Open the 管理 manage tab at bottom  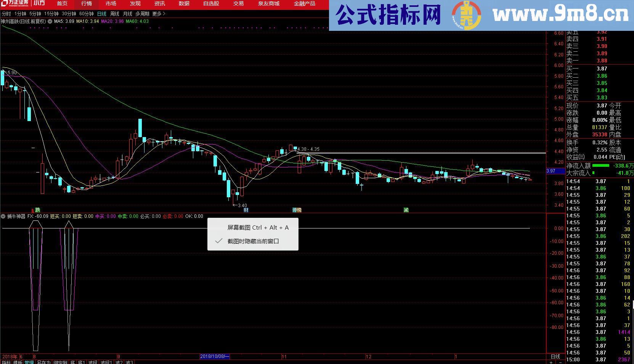(x=29, y=362)
